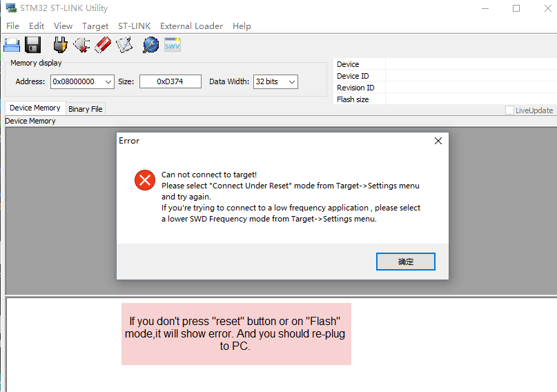Viewport: 557px width, 392px height.
Task: Expand the Address dropdown arrow
Action: pyautogui.click(x=108, y=81)
